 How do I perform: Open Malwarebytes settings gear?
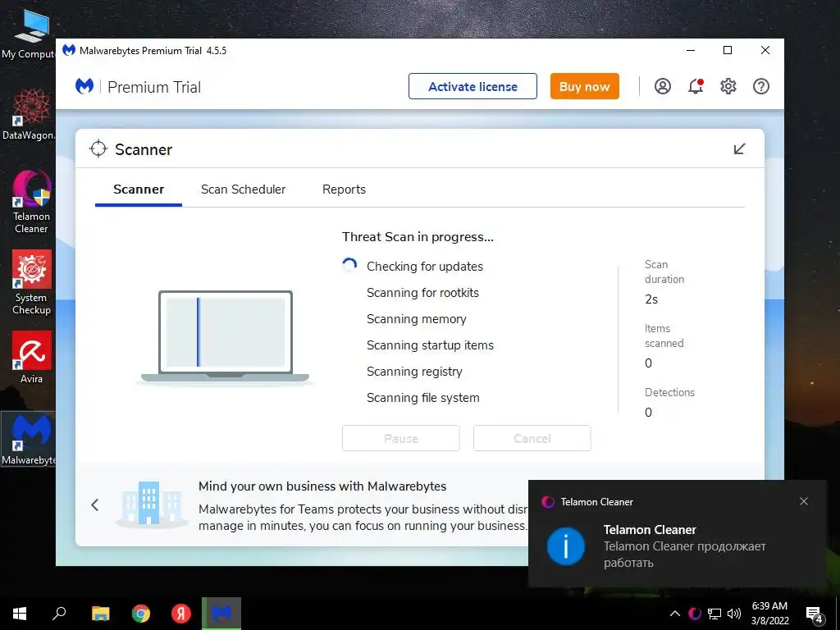pyautogui.click(x=728, y=86)
